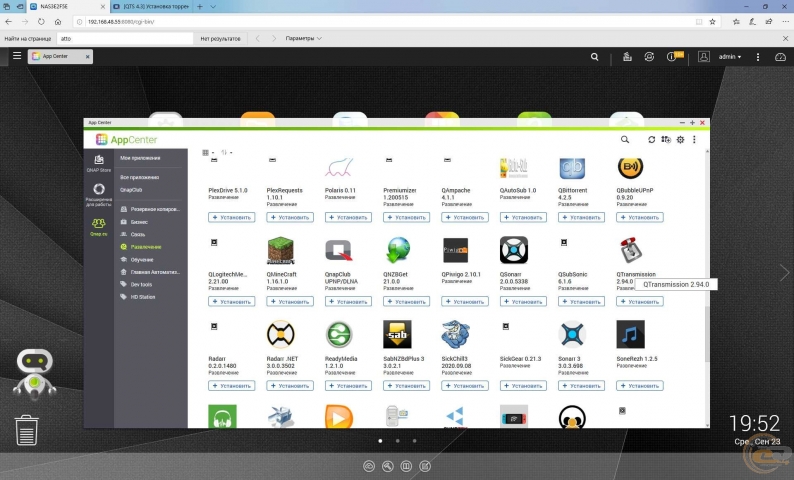Install QTransmission 2.94.0

640,301
